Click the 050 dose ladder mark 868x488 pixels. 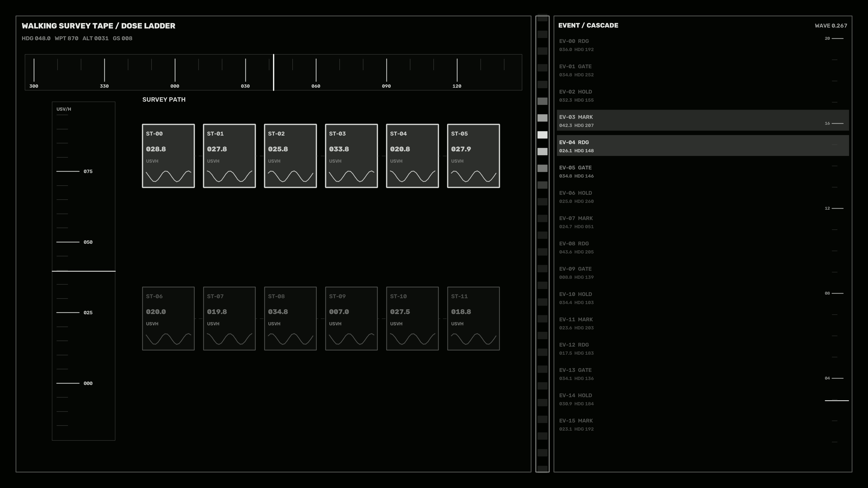(74, 242)
